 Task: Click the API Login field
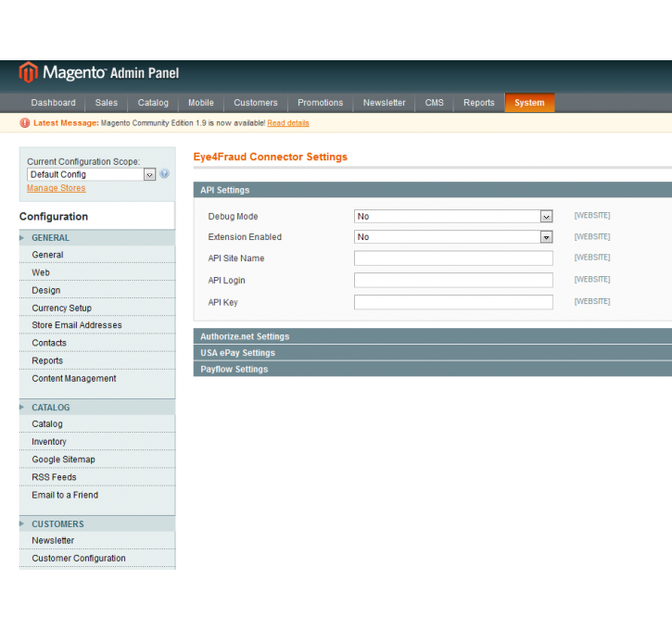pyautogui.click(x=453, y=280)
